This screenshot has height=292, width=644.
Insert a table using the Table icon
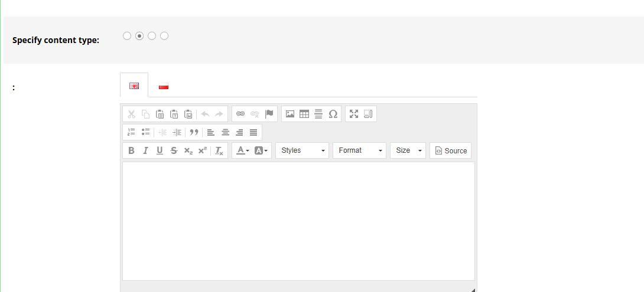[304, 114]
